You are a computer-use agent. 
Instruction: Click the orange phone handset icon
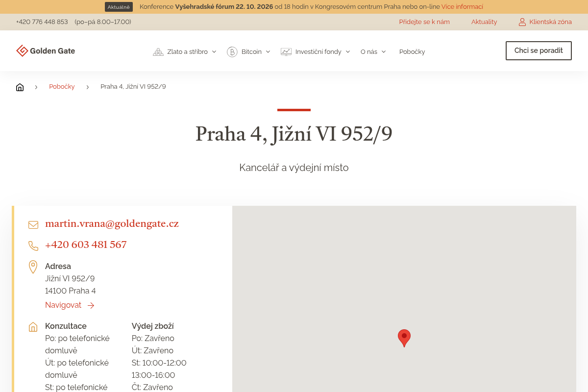[33, 246]
